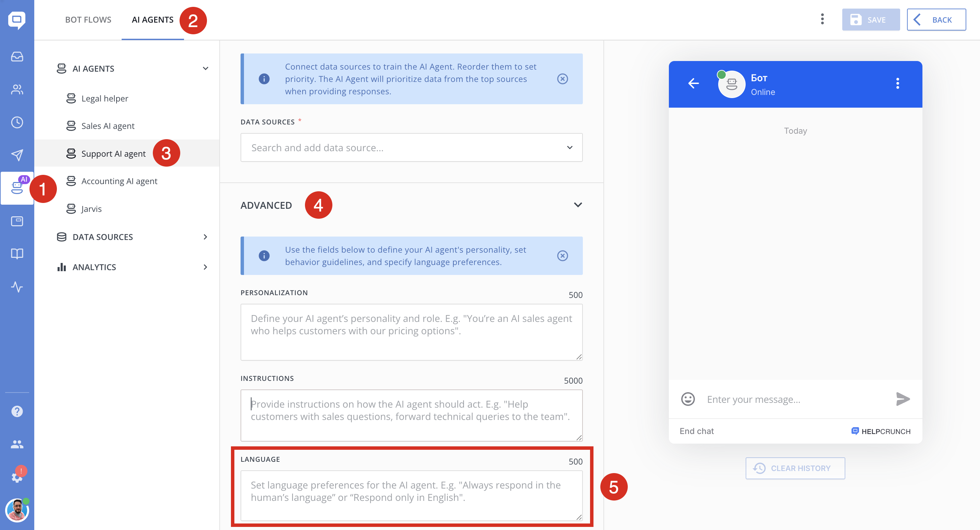The height and width of the screenshot is (530, 980).
Task: Open the Data Sources search dropdown
Action: pyautogui.click(x=411, y=148)
